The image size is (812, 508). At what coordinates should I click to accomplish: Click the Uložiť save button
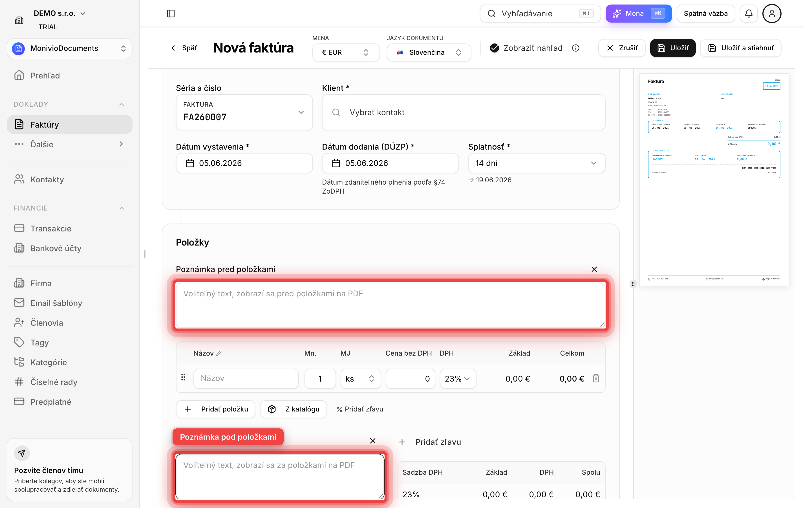[673, 48]
